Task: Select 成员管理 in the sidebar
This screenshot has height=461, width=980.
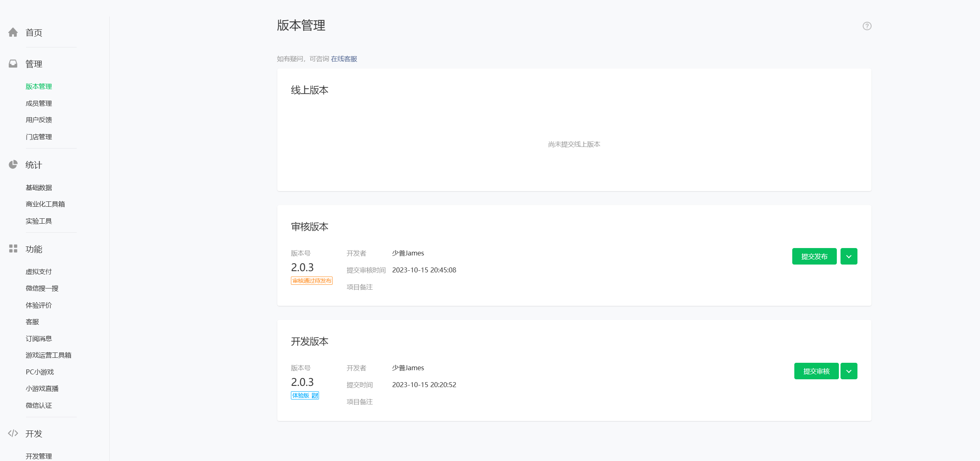Action: 39,103
